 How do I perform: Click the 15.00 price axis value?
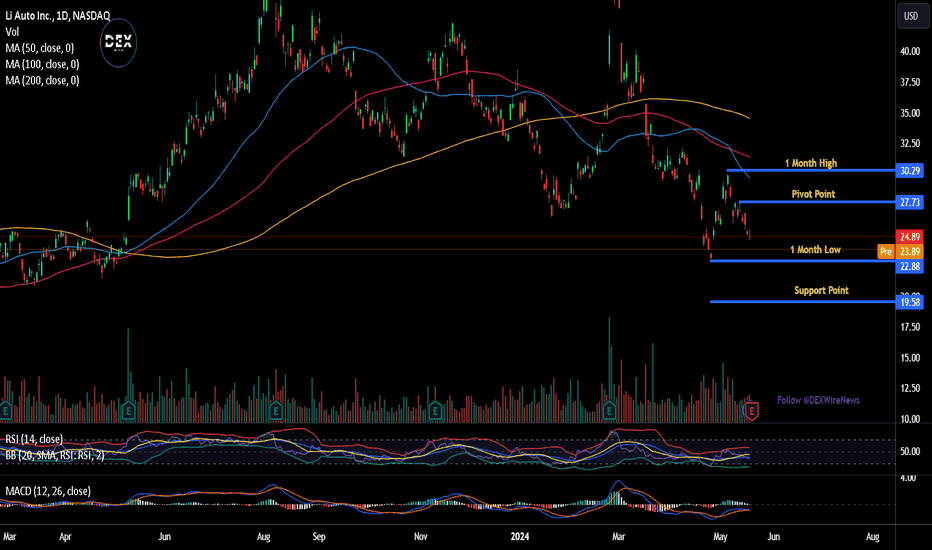coord(910,358)
